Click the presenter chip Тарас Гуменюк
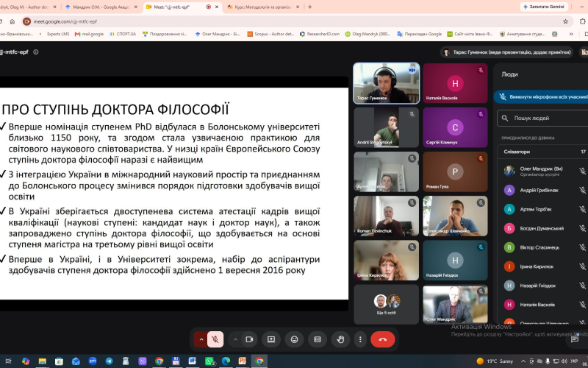588x368 pixels. pos(507,52)
